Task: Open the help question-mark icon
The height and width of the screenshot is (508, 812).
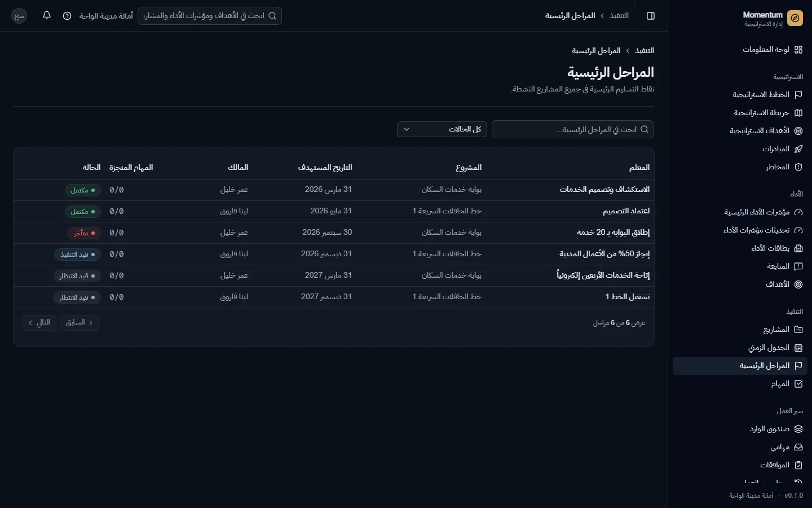Action: coord(67,16)
